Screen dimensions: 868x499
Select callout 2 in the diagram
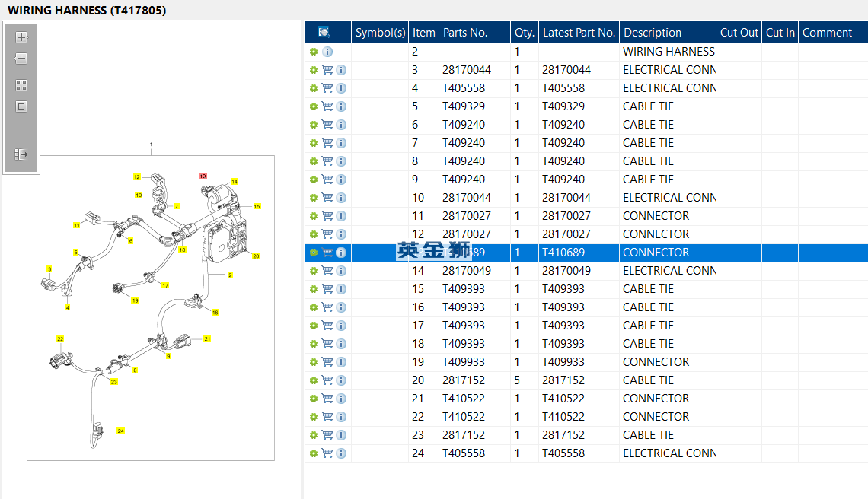coord(230,275)
